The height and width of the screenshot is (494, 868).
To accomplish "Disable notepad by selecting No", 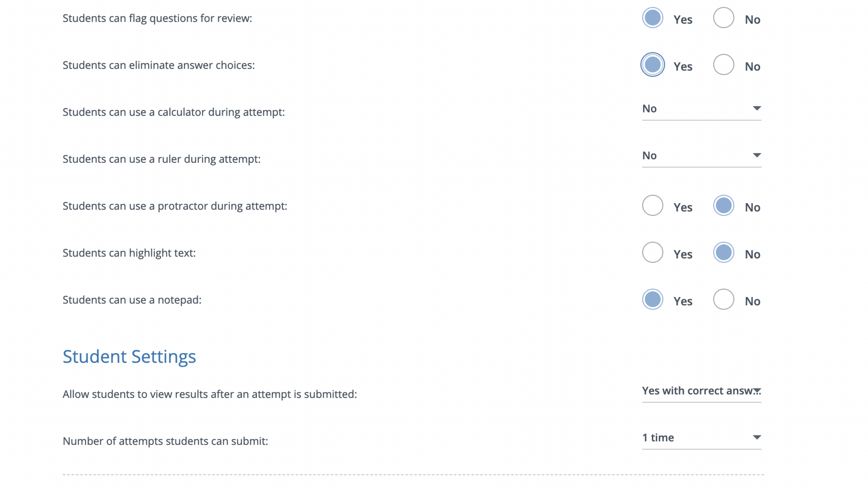I will (723, 299).
